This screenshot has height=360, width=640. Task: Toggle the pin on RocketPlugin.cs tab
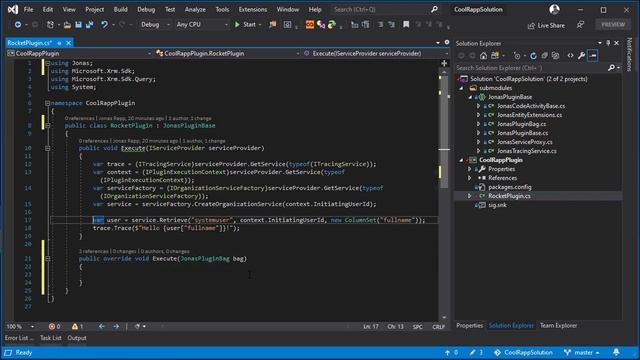click(60, 43)
